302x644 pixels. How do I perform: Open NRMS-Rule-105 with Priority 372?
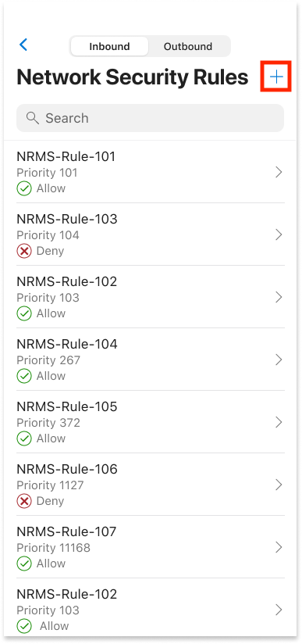(x=150, y=422)
